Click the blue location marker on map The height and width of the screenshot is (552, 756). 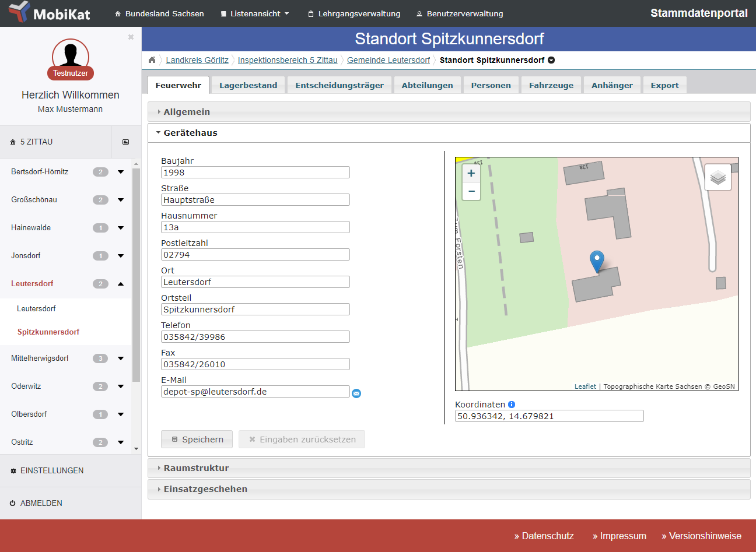tap(597, 261)
